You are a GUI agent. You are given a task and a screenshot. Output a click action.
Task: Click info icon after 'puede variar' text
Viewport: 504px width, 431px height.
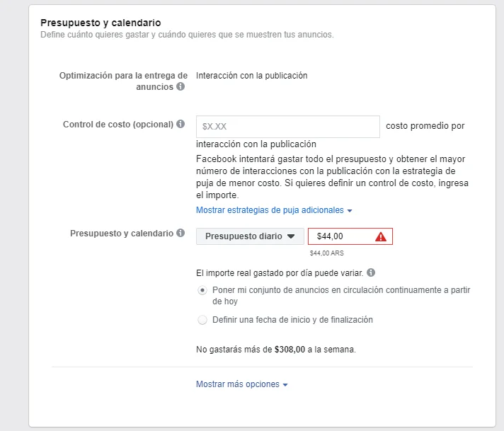pyautogui.click(x=372, y=272)
